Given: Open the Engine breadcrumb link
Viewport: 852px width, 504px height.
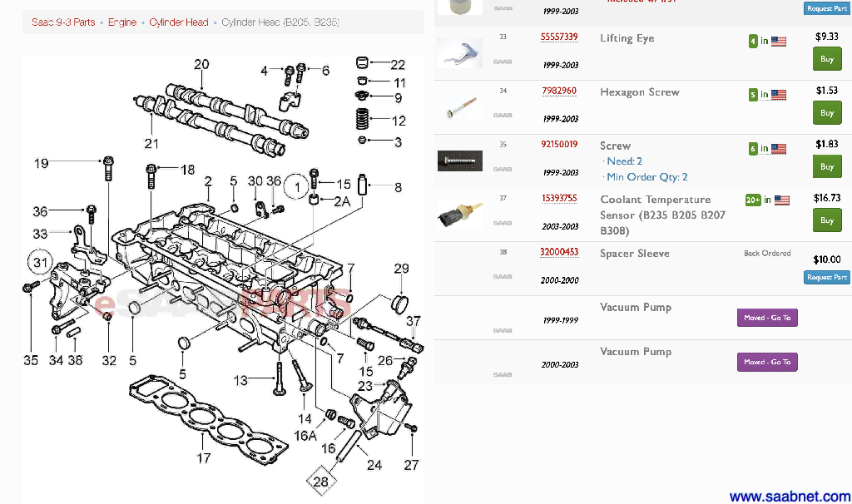Looking at the screenshot, I should click(122, 22).
